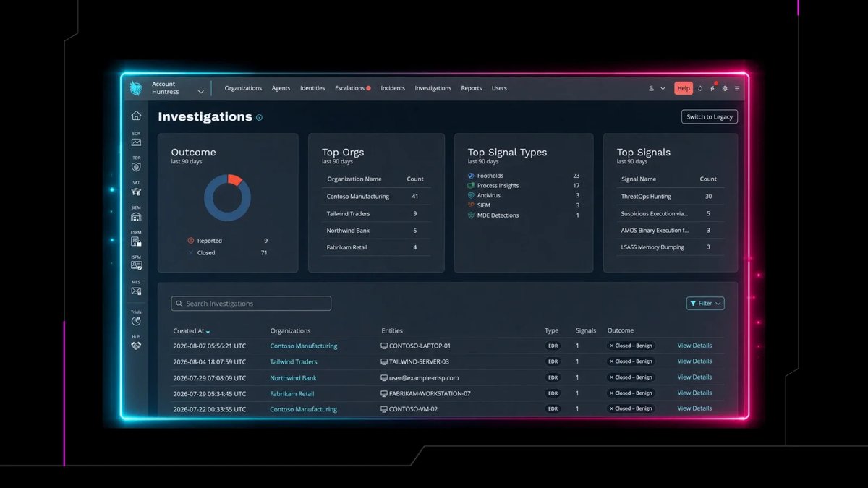
Task: Open the ISPM sidebar section
Action: pos(136,262)
